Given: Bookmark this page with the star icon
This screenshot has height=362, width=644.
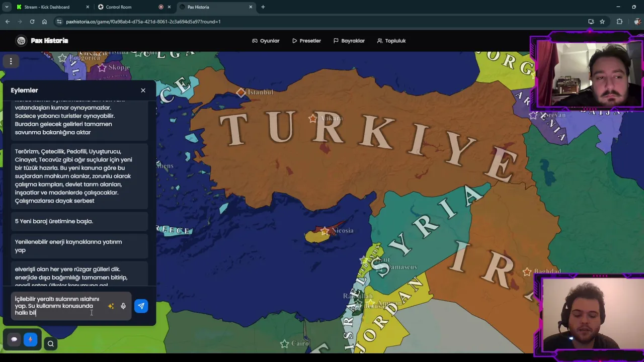Looking at the screenshot, I should 602,22.
